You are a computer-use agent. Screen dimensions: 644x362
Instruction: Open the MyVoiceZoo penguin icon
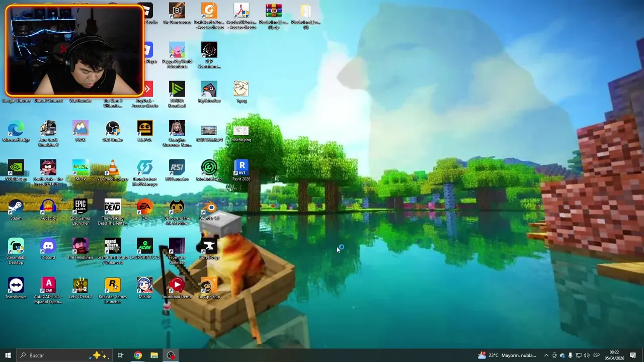209,92
